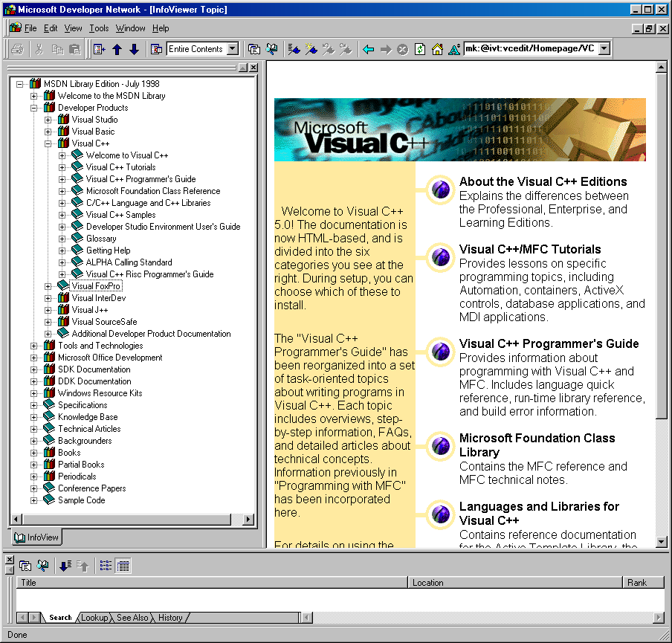Click the Paste clipboard icon

coord(74,49)
